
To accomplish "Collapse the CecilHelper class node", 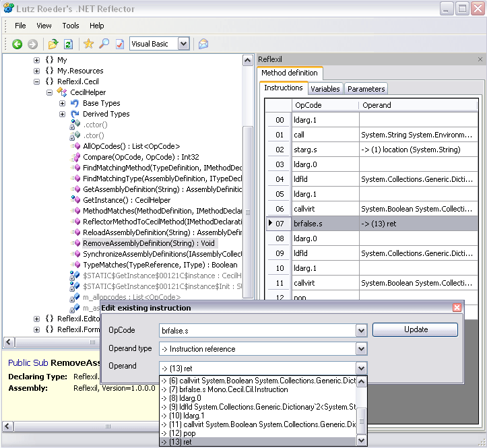I will 49,92.
